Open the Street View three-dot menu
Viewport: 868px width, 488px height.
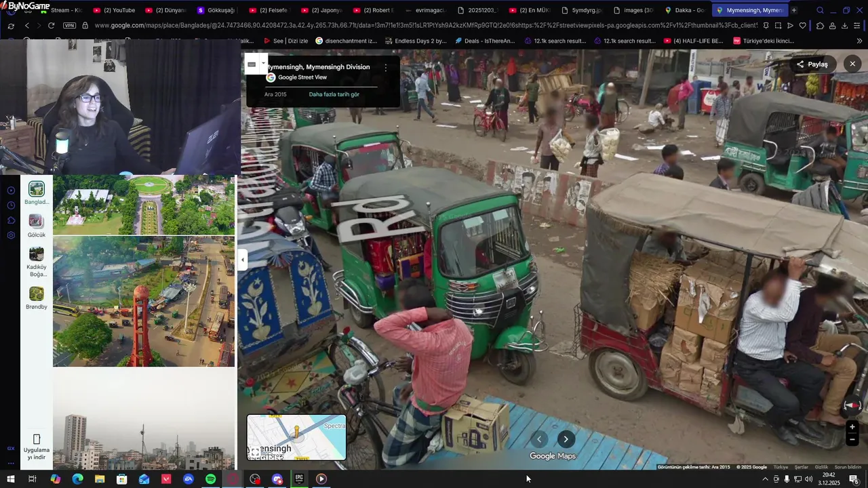(386, 68)
